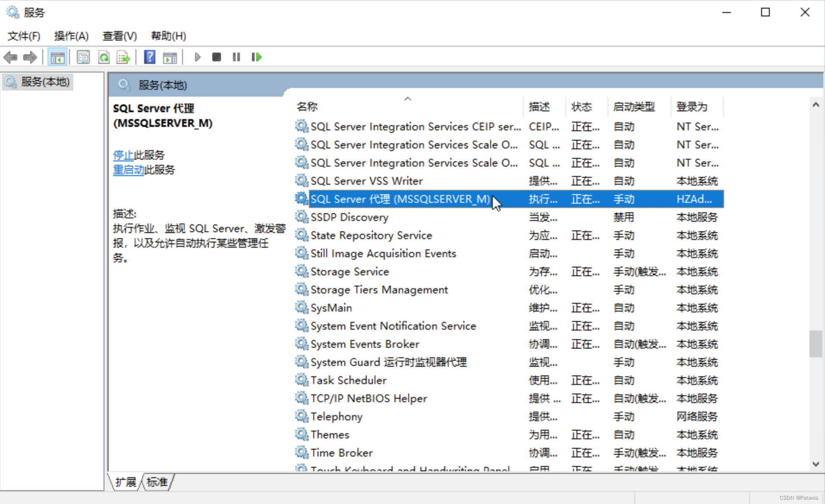Click the 重启动 service link
Screen dimensions: 825x504
[x=128, y=170]
